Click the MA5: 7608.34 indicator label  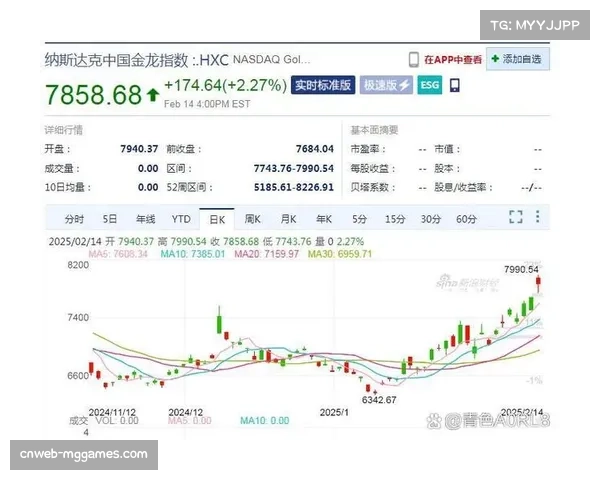click(x=118, y=254)
